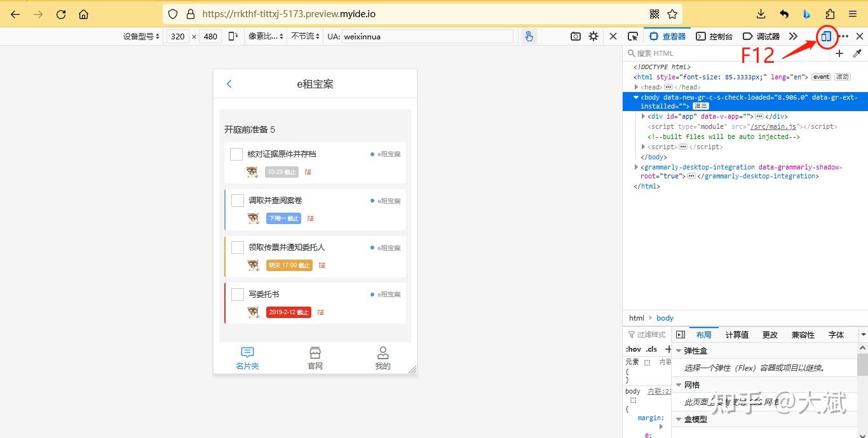The width and height of the screenshot is (868, 438).
Task: Switch to the 兼容性 sidebar tab
Action: pos(803,335)
